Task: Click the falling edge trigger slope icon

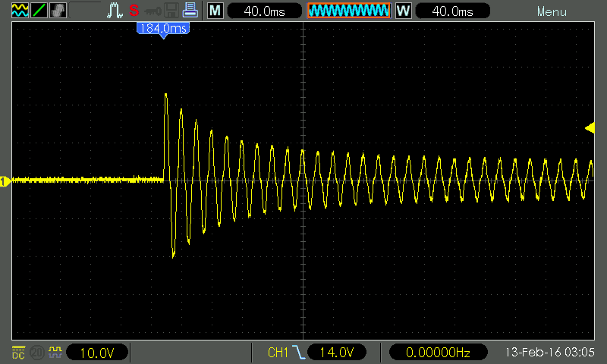Action: coord(298,353)
